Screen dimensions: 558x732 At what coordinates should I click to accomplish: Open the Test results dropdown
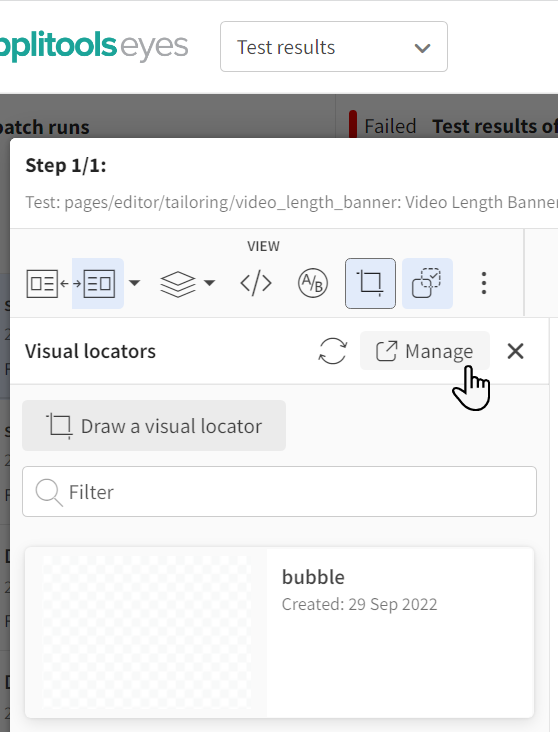tap(334, 47)
